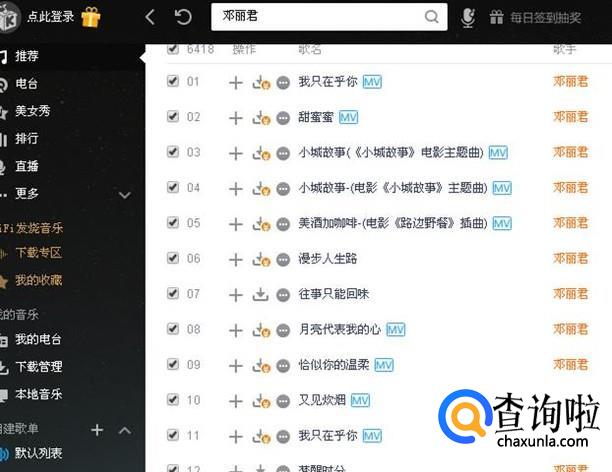
Task: Open 我的收藏 in the sidebar
Action: 38,280
